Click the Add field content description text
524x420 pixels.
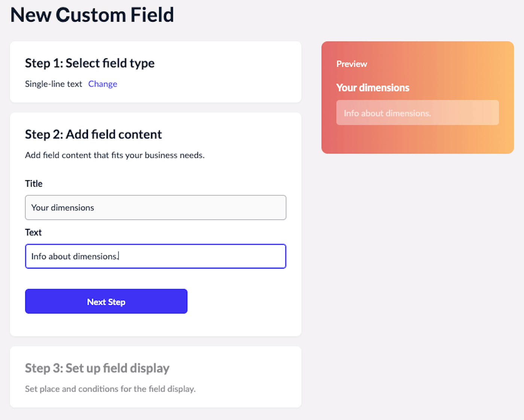(115, 155)
